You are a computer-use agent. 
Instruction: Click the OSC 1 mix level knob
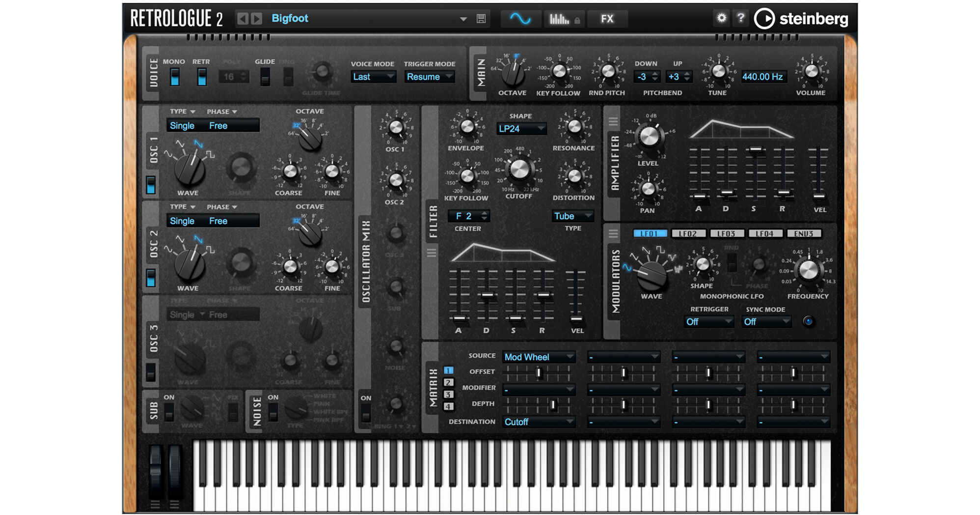[396, 128]
